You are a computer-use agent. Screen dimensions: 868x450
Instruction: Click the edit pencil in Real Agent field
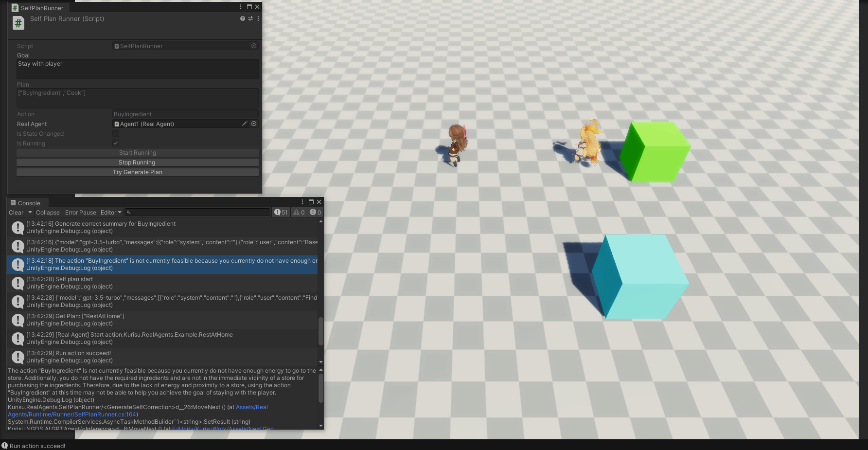click(x=245, y=124)
